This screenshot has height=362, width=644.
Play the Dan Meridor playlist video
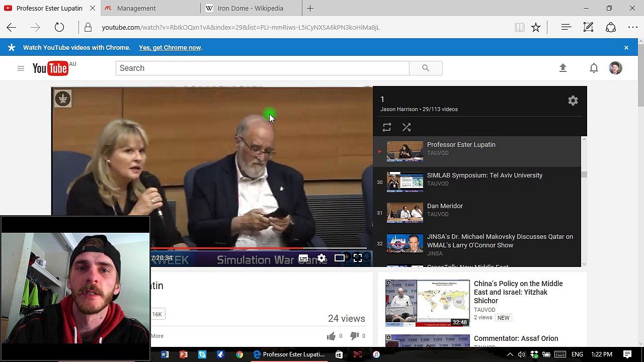click(x=477, y=213)
